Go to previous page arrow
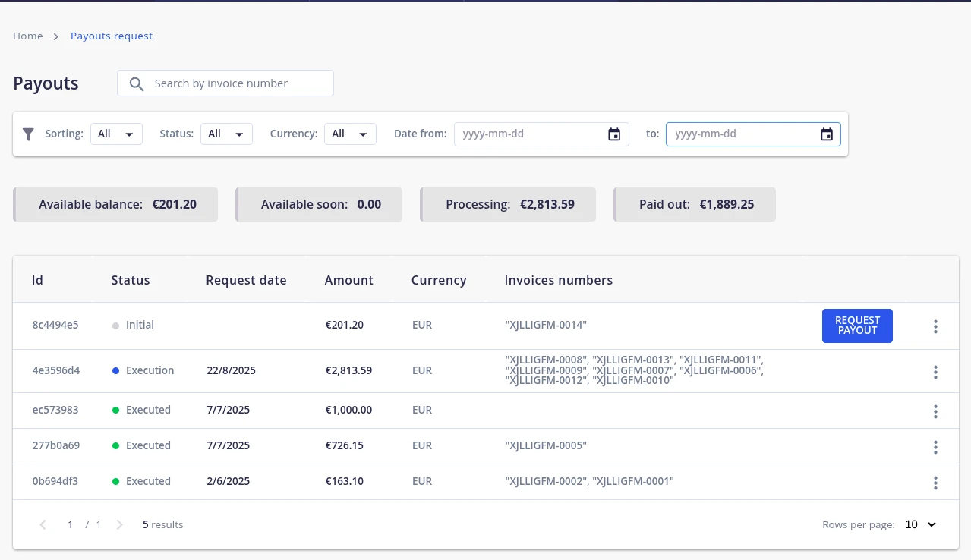The image size is (971, 560). [x=43, y=524]
